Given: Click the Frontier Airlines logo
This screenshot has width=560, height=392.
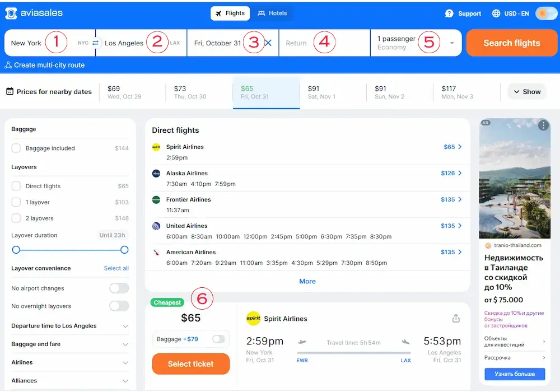Looking at the screenshot, I should click(x=156, y=200).
